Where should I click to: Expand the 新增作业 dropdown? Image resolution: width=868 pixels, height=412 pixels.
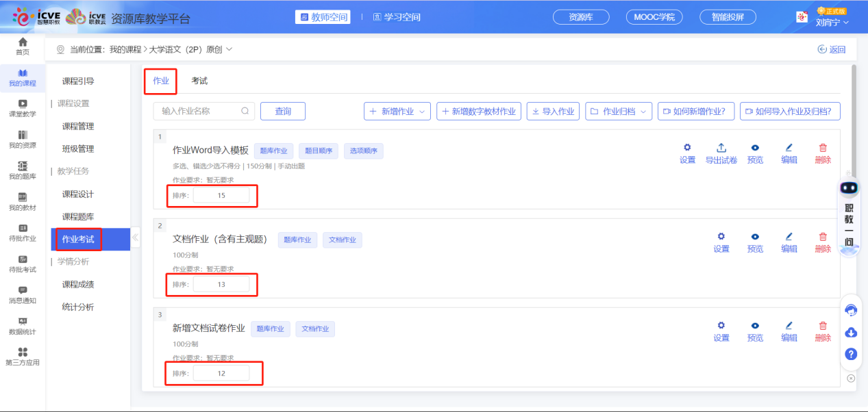coord(397,111)
